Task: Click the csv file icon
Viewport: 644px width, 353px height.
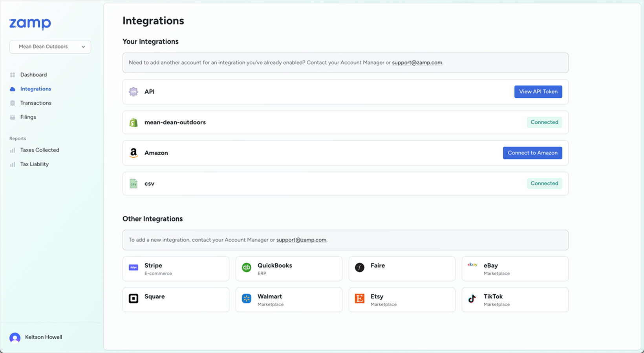Action: (134, 184)
